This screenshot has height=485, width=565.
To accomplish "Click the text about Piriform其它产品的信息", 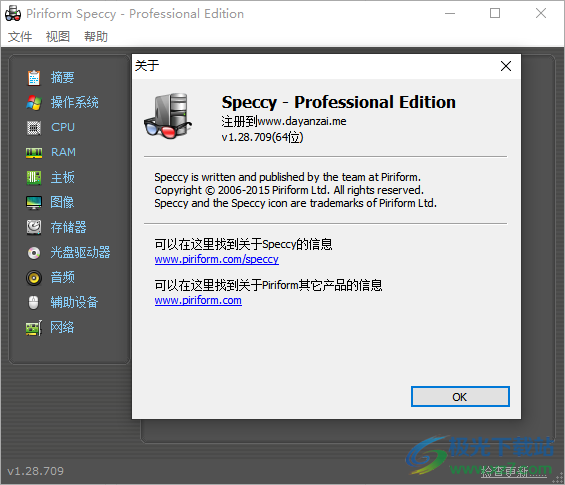I will click(268, 285).
